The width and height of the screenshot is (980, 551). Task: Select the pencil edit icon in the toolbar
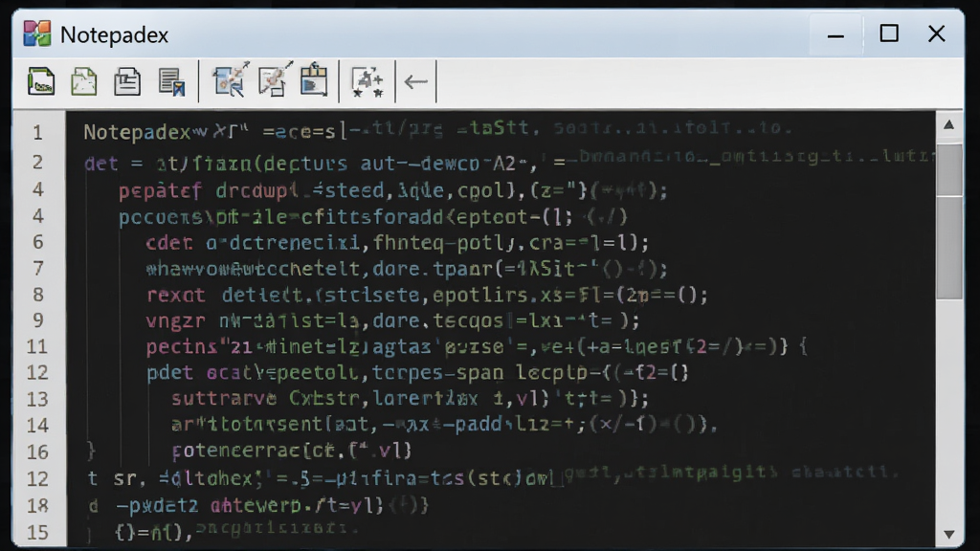point(275,79)
